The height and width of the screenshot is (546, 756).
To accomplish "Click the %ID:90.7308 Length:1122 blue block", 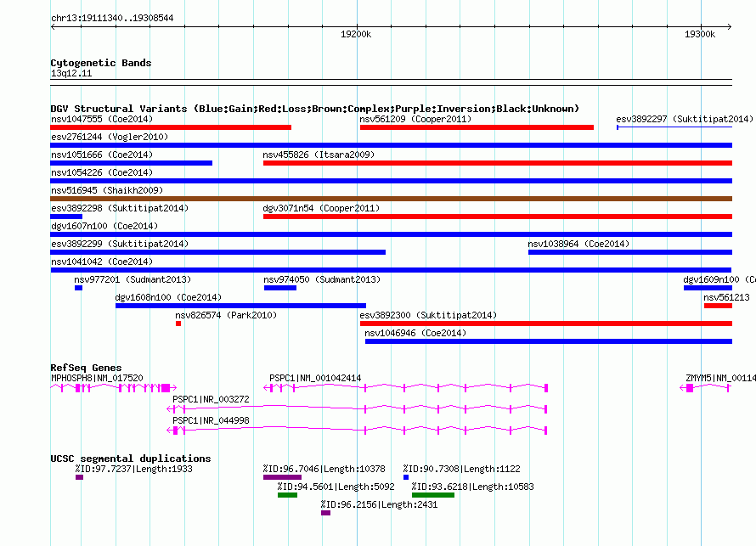I will pos(406,477).
